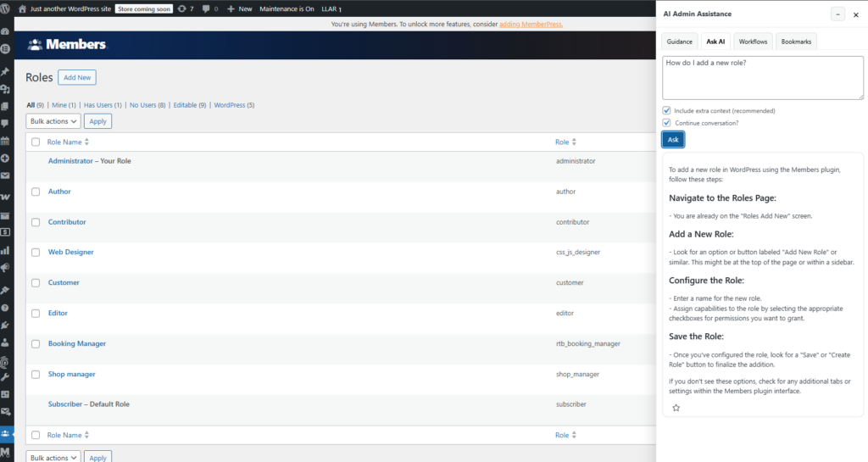Open the calendar icon in sidebar

5,141
